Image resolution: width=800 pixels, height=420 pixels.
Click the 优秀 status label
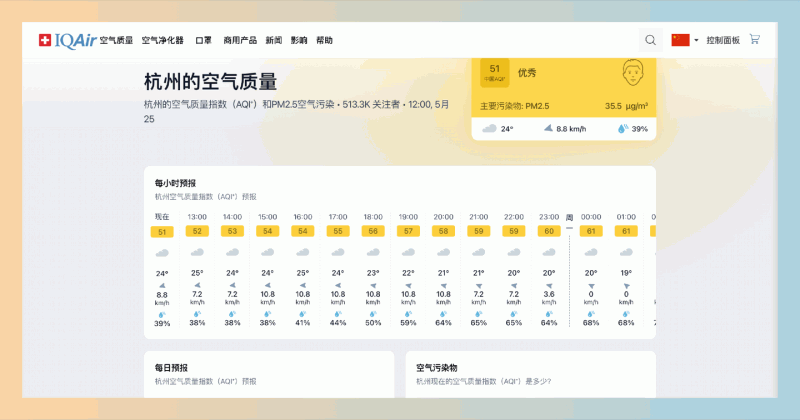click(x=527, y=73)
